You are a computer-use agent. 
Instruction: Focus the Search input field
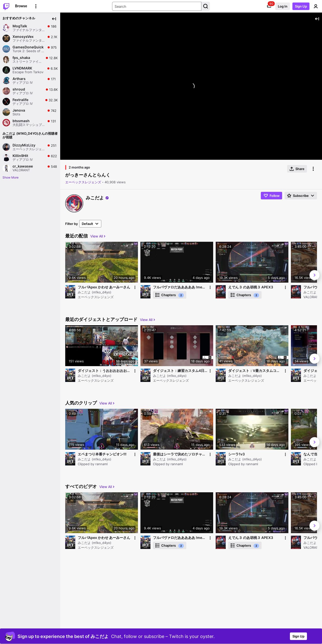coord(157,6)
